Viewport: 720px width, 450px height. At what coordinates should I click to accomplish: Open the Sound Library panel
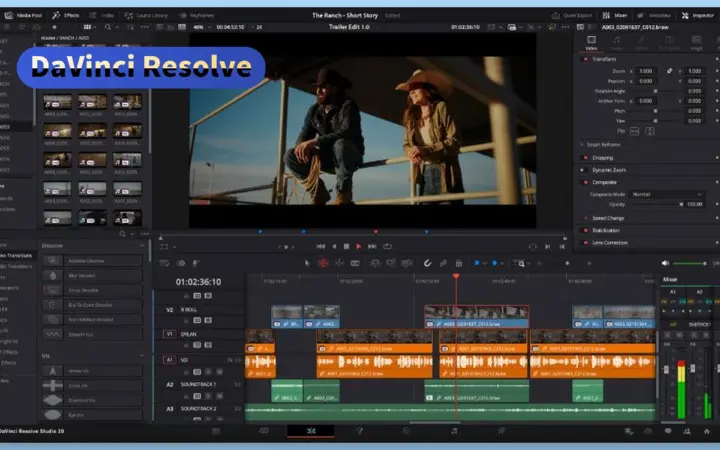[x=146, y=15]
